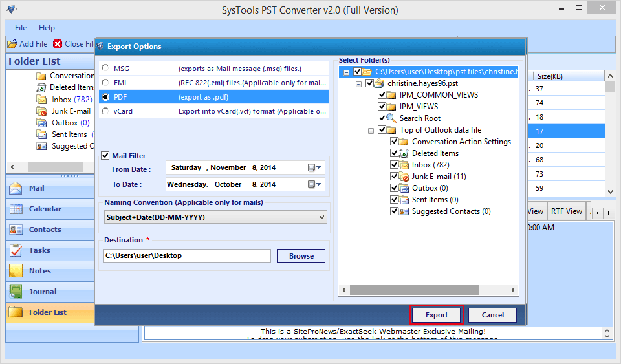Click the red Close File icon

(58, 44)
